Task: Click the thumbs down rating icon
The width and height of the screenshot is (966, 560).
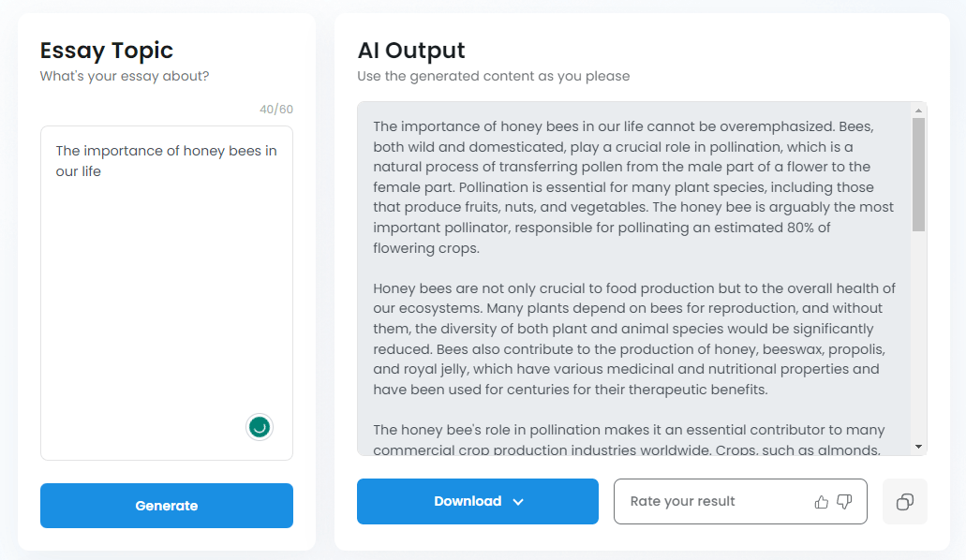Action: click(844, 502)
